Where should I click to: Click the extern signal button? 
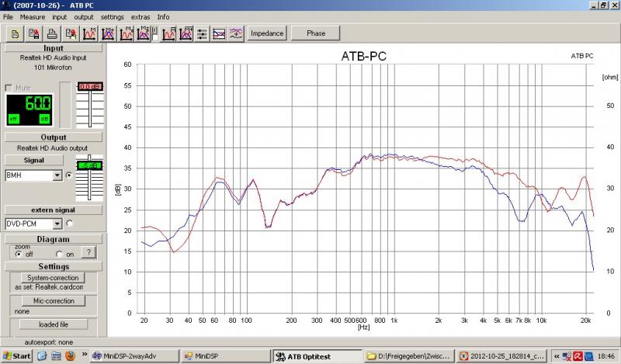(x=53, y=210)
